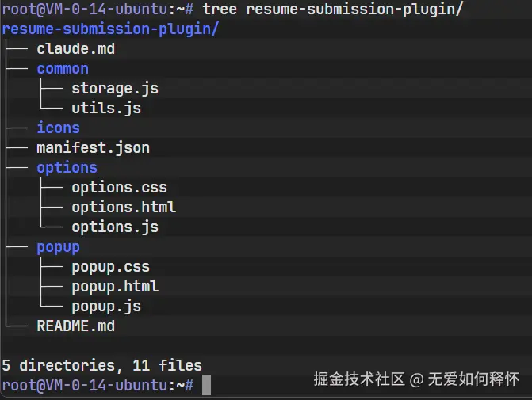The width and height of the screenshot is (532, 400).
Task: Click the options.css file name
Action: click(x=119, y=188)
